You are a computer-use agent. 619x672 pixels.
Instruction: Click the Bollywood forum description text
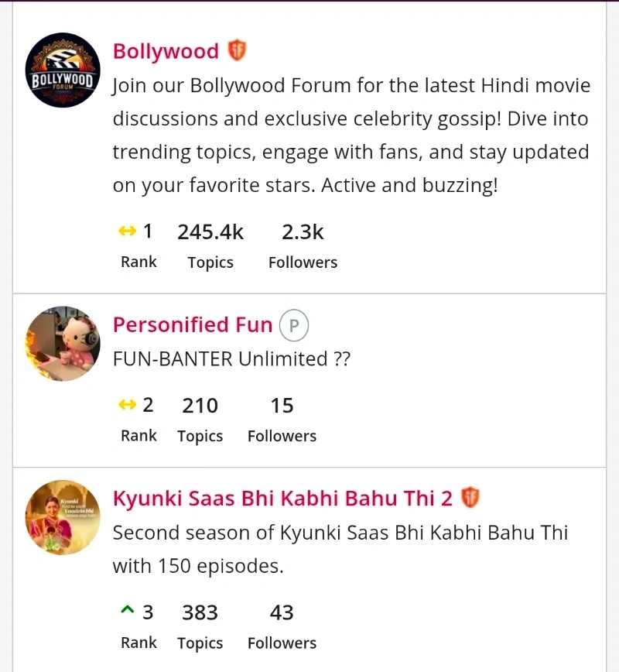coord(351,135)
